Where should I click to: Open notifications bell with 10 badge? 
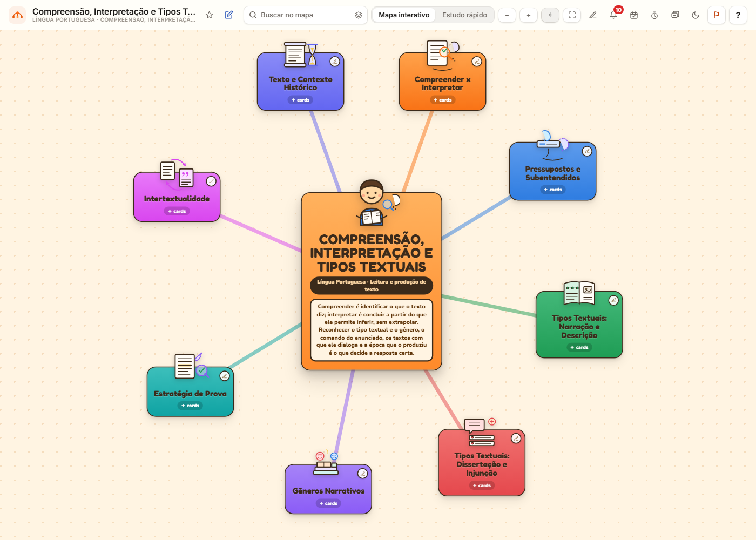click(x=614, y=15)
